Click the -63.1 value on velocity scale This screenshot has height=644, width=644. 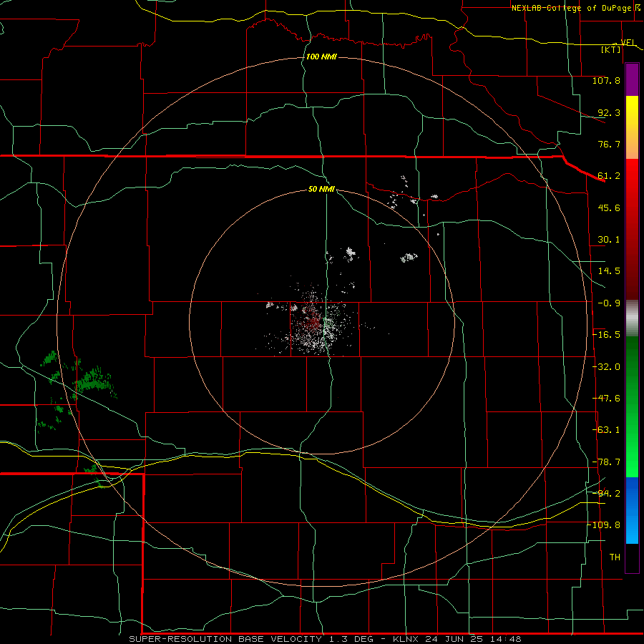(x=607, y=430)
